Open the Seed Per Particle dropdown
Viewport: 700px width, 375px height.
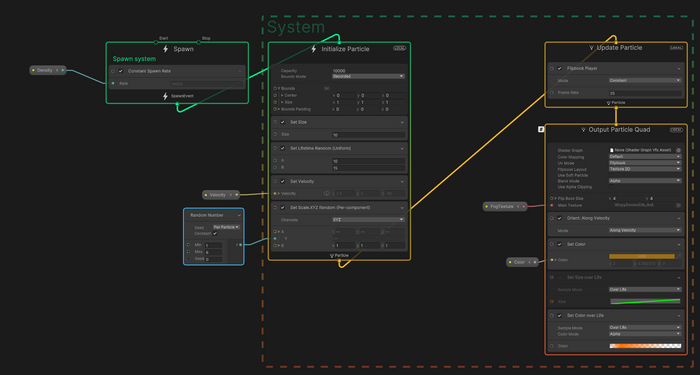pyautogui.click(x=226, y=227)
